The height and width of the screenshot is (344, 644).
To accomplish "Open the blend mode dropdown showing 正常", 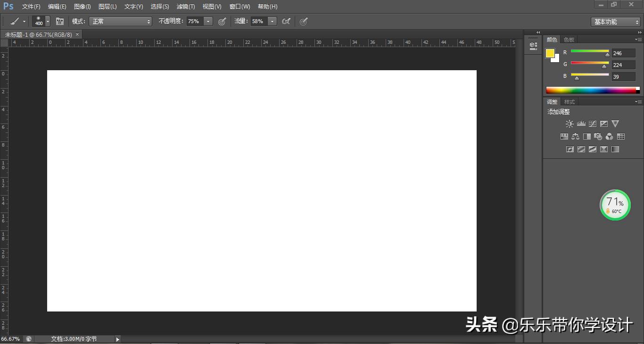I will tap(121, 21).
